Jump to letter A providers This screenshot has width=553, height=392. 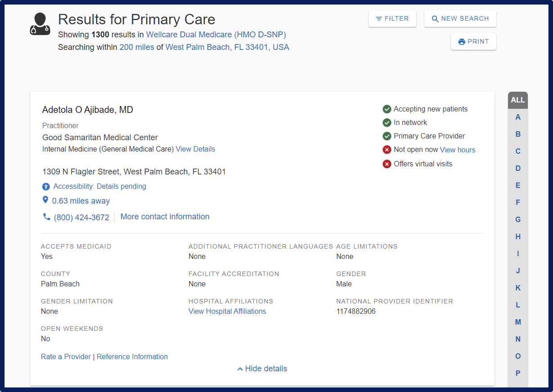coord(518,117)
